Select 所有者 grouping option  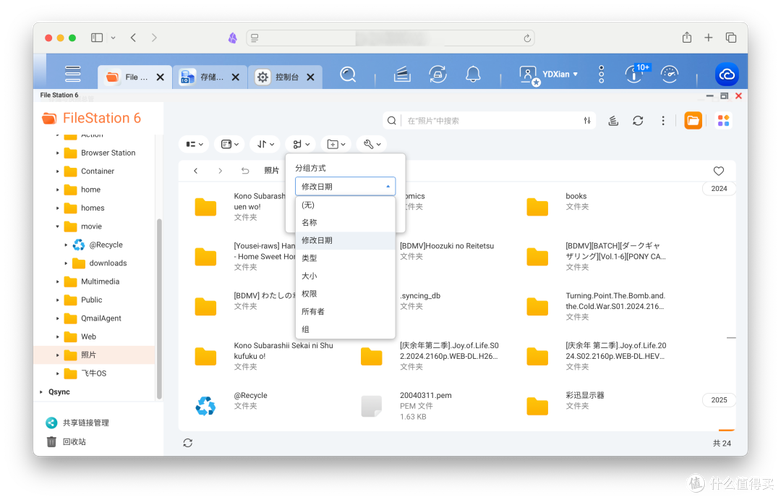point(345,311)
